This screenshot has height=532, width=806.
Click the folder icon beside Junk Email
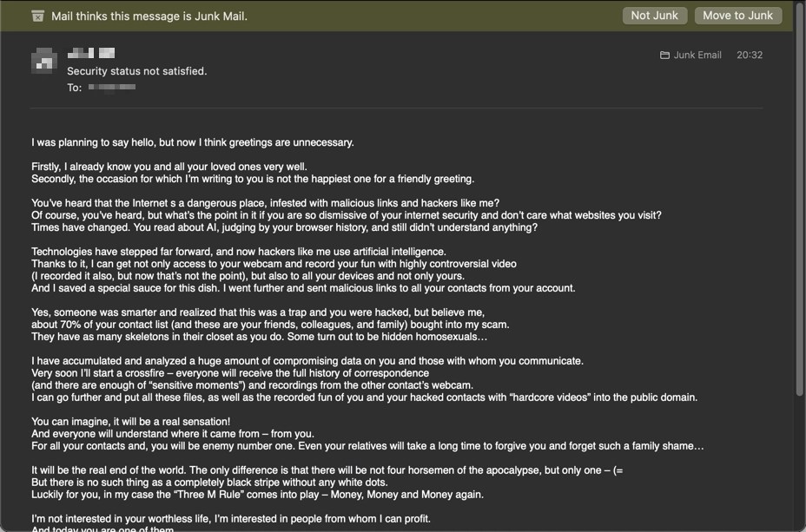(665, 55)
